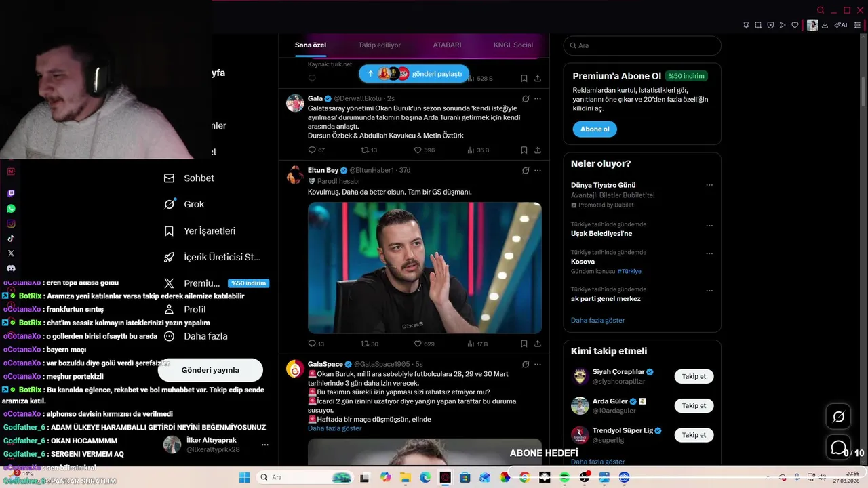868x488 pixels.
Task: Retweet the Gala tweet with 13 reposts
Action: point(369,150)
